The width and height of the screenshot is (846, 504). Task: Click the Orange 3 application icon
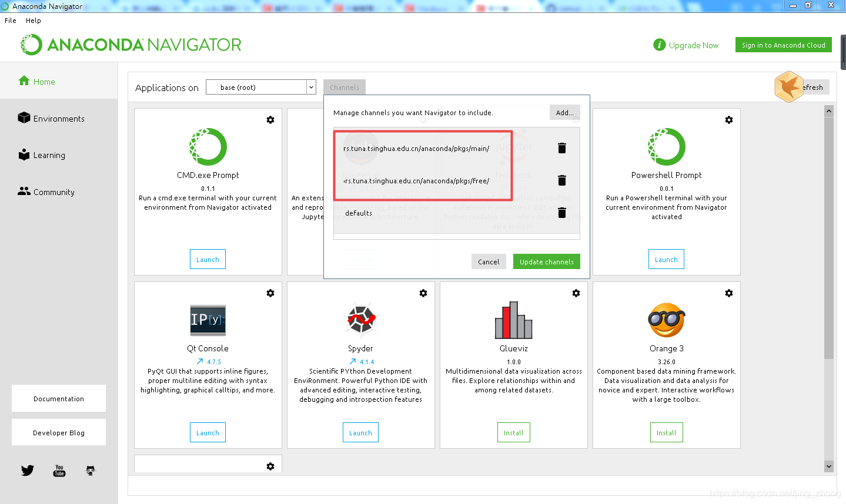(667, 320)
